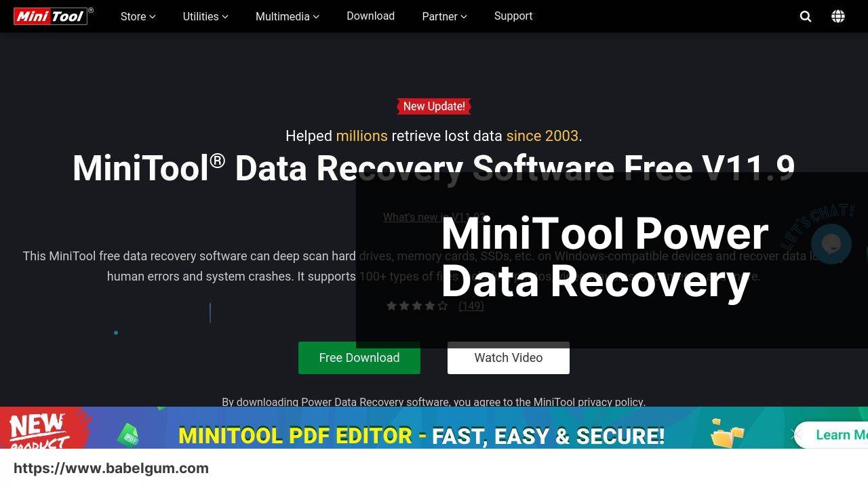Open the What's new in V11.9 link
868x488 pixels.
434,217
